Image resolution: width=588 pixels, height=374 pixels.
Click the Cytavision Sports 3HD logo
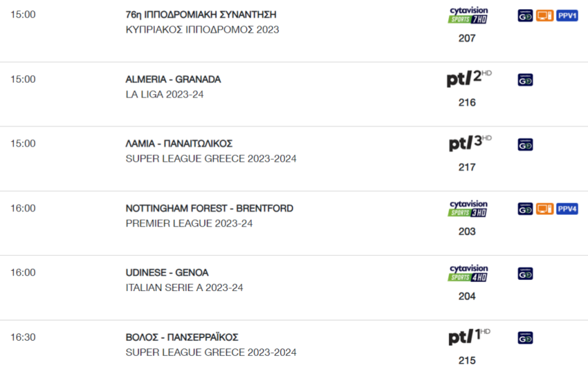468,209
